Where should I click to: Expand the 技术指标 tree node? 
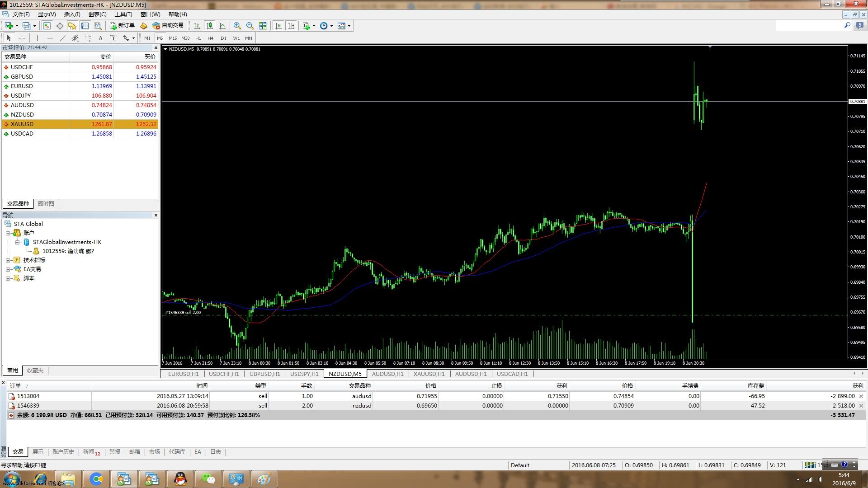click(x=8, y=260)
